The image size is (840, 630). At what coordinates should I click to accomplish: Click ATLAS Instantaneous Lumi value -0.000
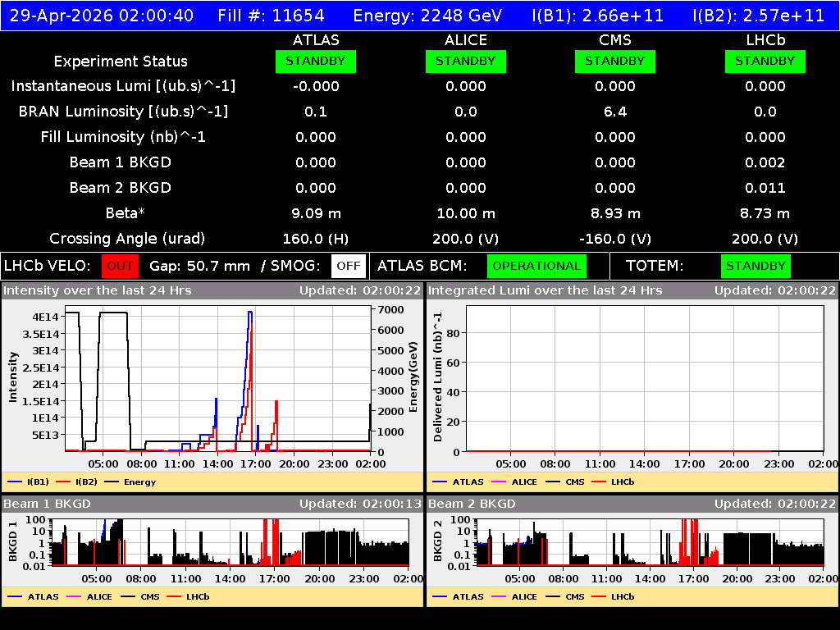tap(316, 86)
